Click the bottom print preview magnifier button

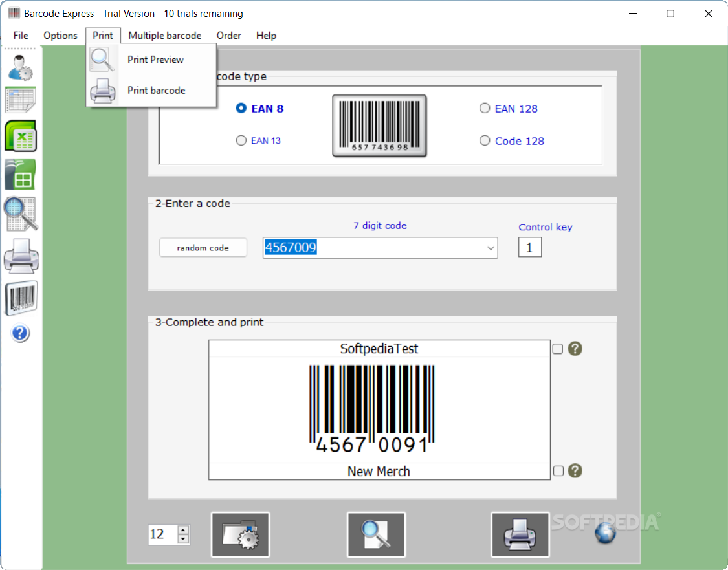[x=376, y=534]
